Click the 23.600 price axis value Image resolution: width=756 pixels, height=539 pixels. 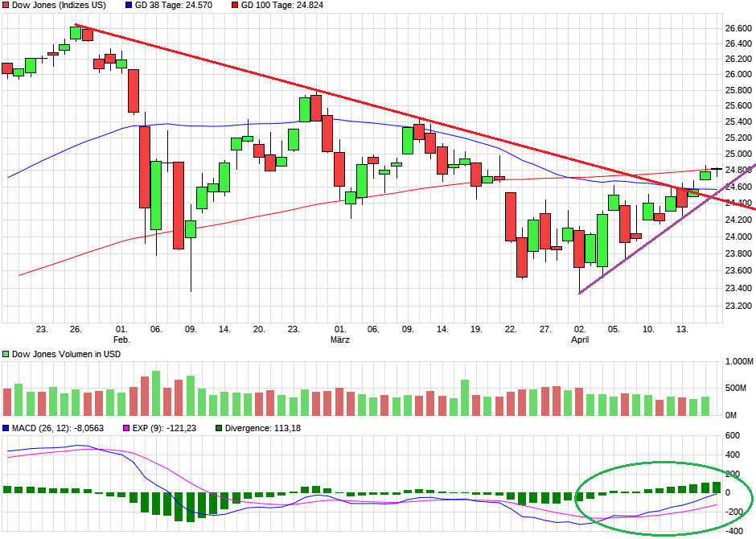click(x=738, y=270)
